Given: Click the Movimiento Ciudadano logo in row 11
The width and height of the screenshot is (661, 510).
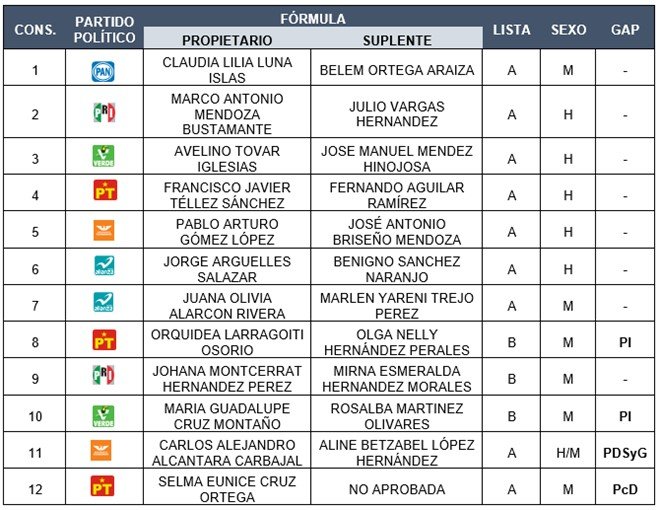Looking at the screenshot, I should (104, 452).
